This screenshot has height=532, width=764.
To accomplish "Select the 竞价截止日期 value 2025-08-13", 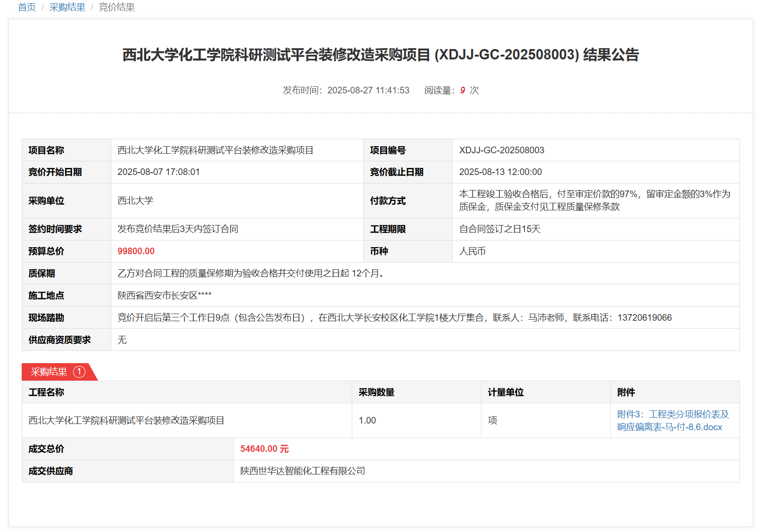I will click(500, 172).
